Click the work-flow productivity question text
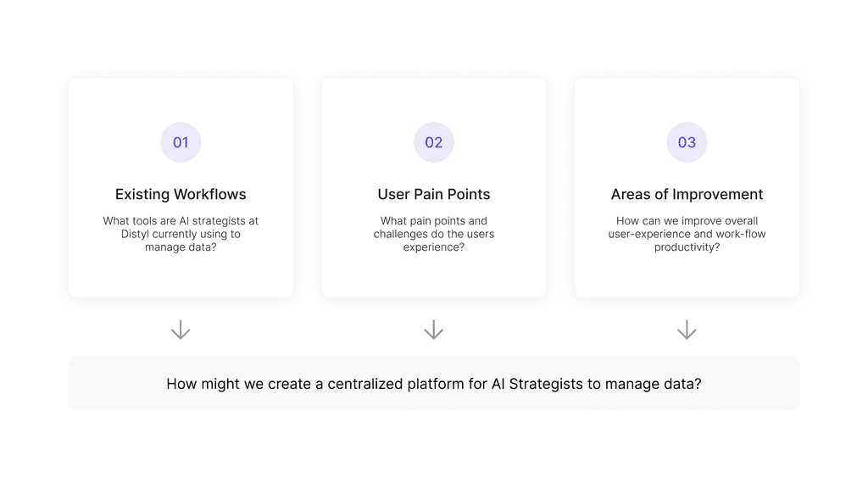868x488 pixels. click(x=687, y=234)
